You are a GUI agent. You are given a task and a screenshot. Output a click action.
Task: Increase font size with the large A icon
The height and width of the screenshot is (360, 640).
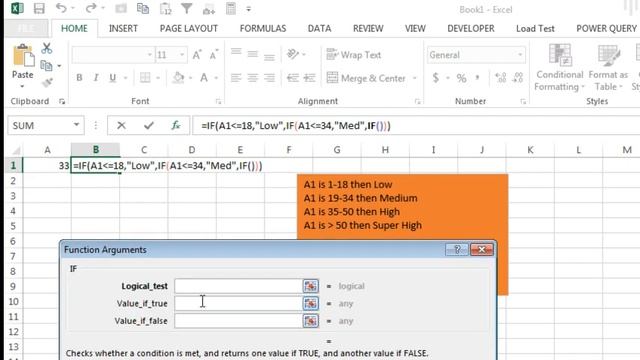point(197,55)
